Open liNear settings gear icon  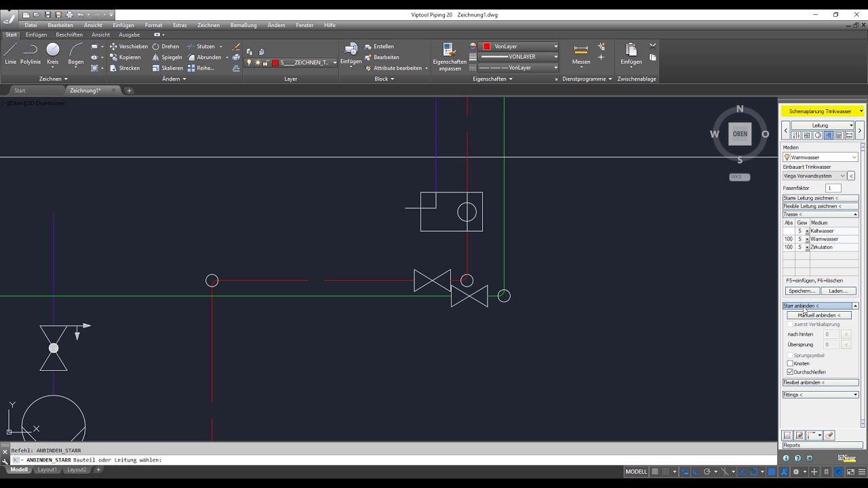point(809,459)
